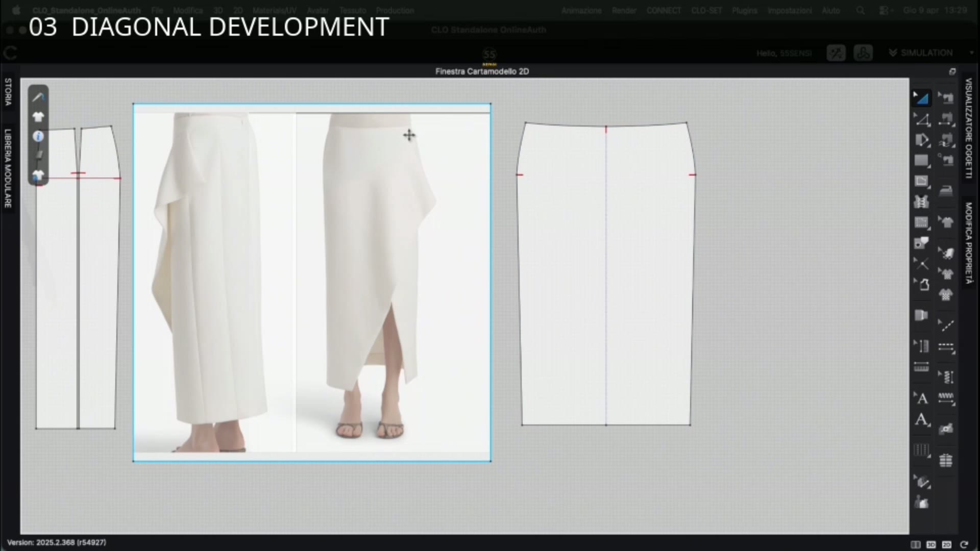Select the Edit Puckering spring tool
Screen dimensions: 980x551
[946, 377]
